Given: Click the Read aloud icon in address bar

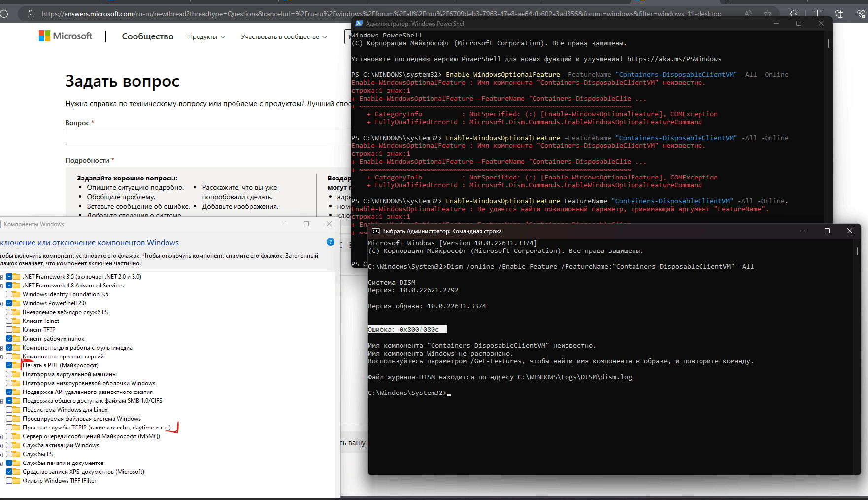Looking at the screenshot, I should [x=748, y=14].
